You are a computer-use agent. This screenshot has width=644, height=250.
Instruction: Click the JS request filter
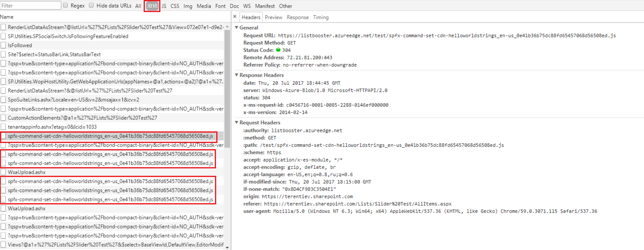point(164,6)
